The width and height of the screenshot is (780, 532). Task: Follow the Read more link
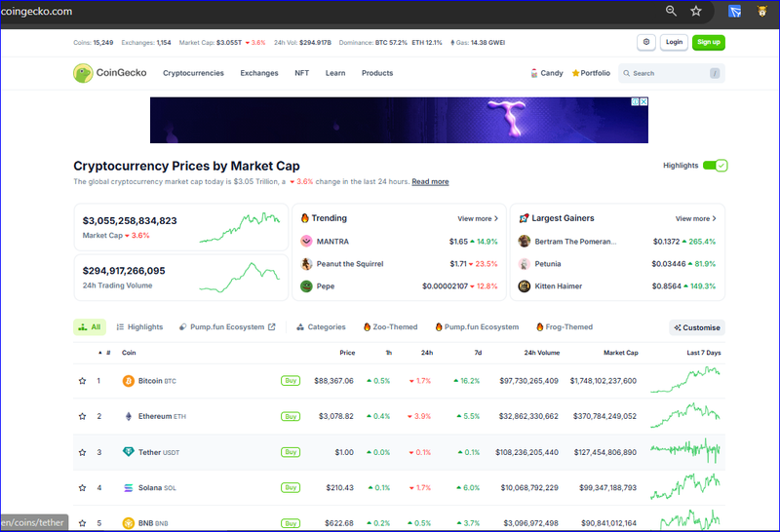tap(430, 182)
